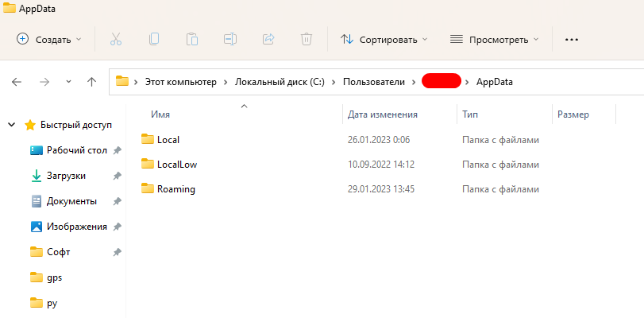Sort by Дата изменения column header
The width and height of the screenshot is (644, 318).
click(383, 114)
